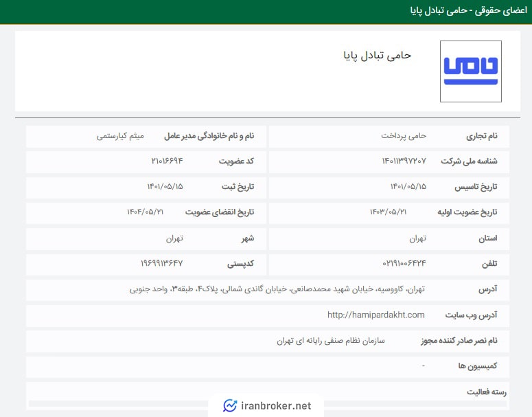Click the city value 'تهران' next to 'شهر'
The width and height of the screenshot is (532, 417).
tap(174, 238)
